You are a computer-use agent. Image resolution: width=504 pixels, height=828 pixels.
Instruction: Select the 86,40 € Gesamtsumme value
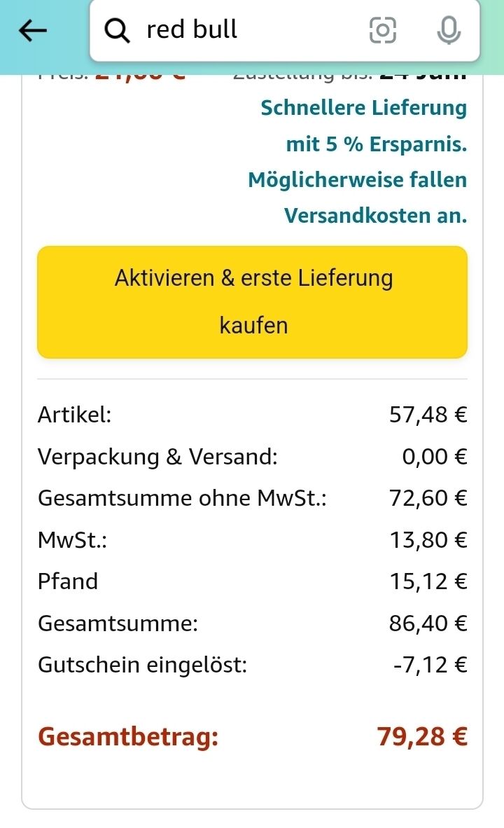(x=428, y=623)
